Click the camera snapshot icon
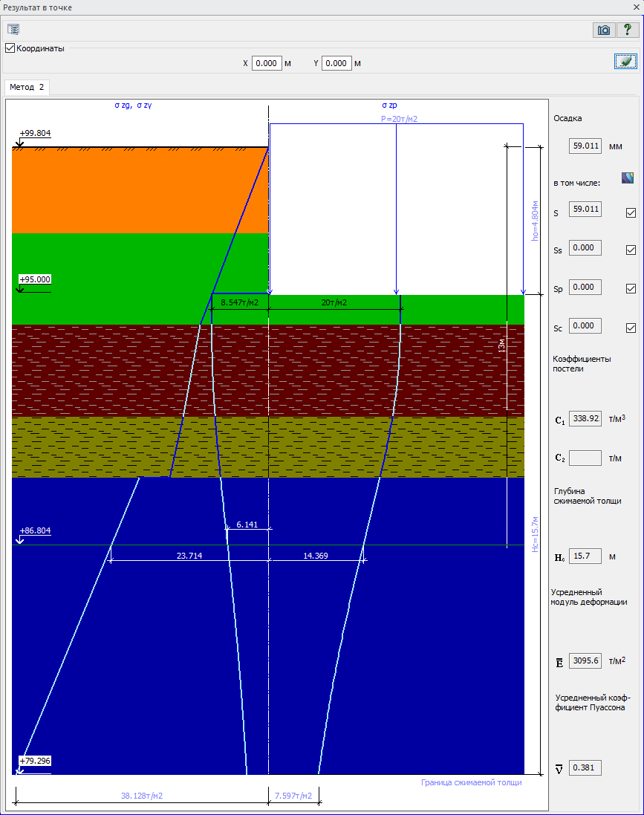The image size is (644, 815). pos(604,30)
